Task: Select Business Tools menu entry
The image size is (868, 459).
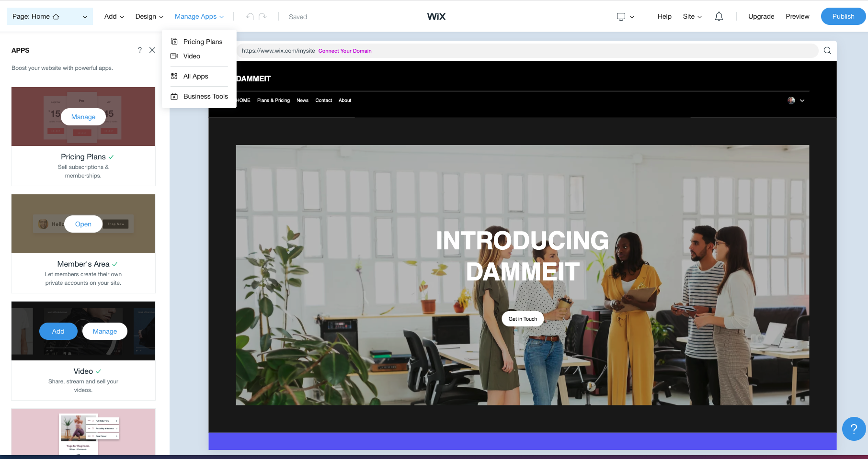Action: 206,97
